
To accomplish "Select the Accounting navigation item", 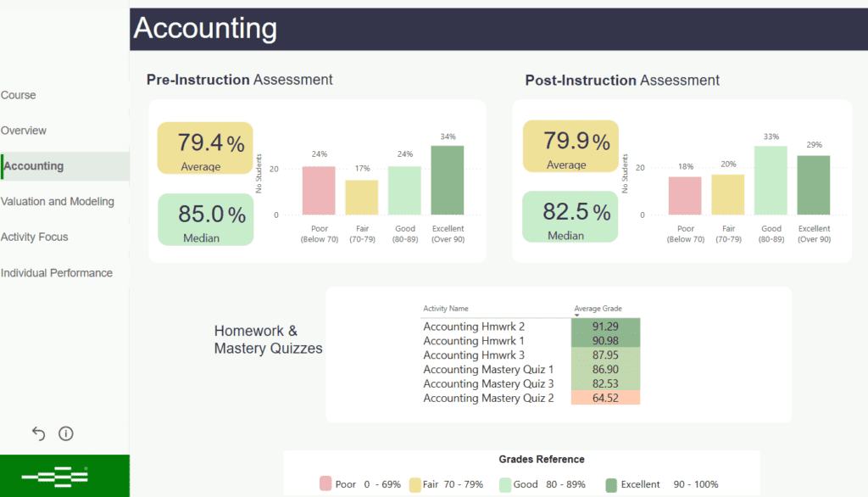I will click(x=34, y=166).
